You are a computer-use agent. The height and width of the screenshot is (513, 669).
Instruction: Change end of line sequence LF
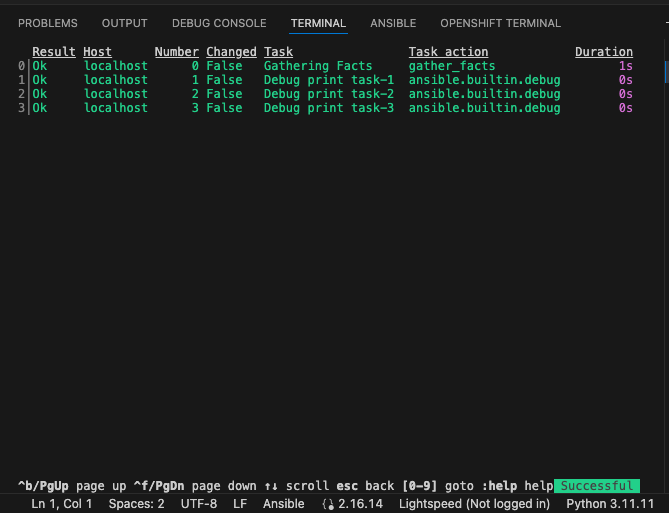(240, 504)
